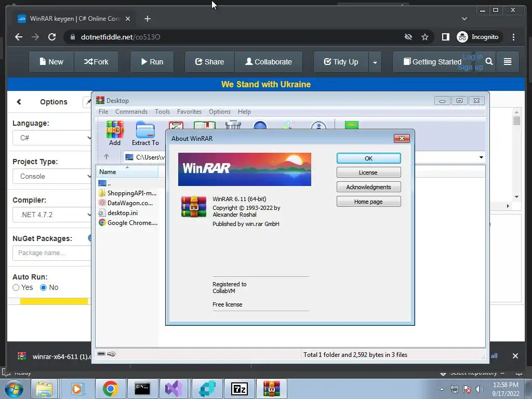Click the Extract To icon in WinRAR

coord(145,134)
